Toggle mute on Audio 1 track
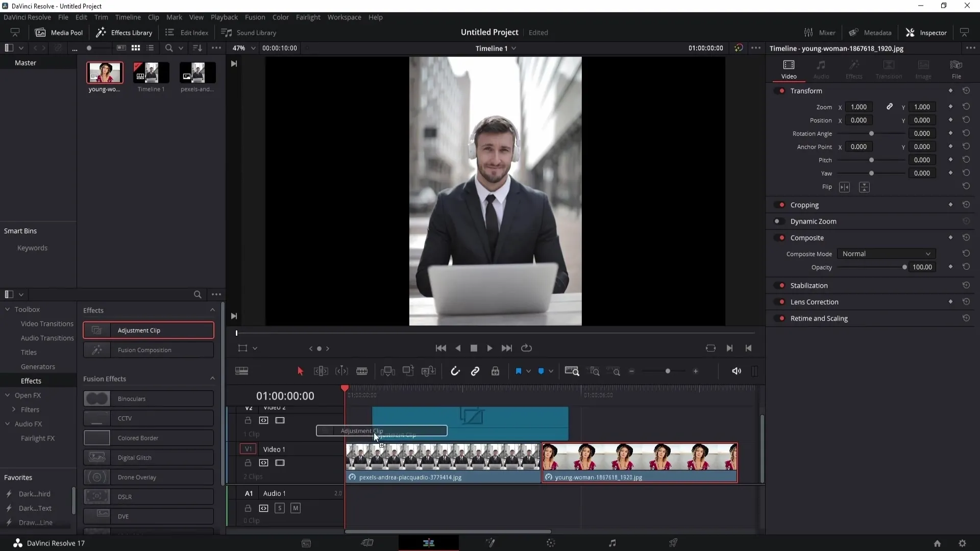 [x=296, y=508]
